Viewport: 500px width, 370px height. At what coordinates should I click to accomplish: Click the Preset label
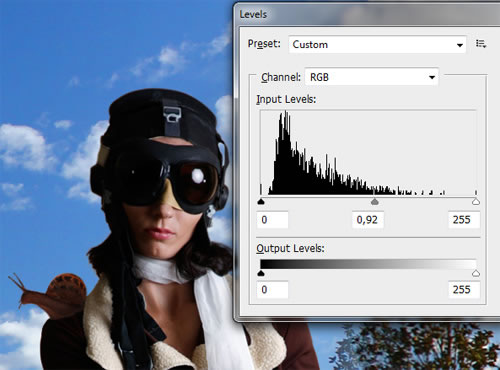[x=264, y=44]
